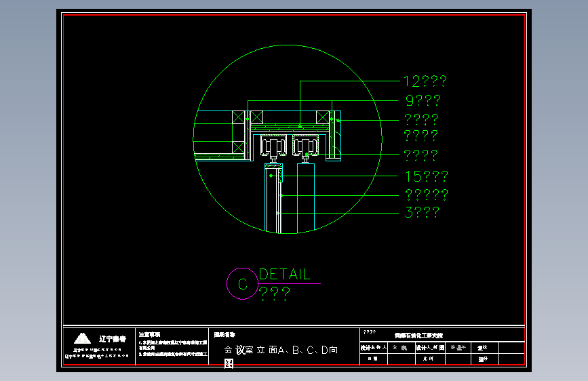588x381 pixels.
Task: Click the '图' character below drawing title
Action: [x=229, y=363]
